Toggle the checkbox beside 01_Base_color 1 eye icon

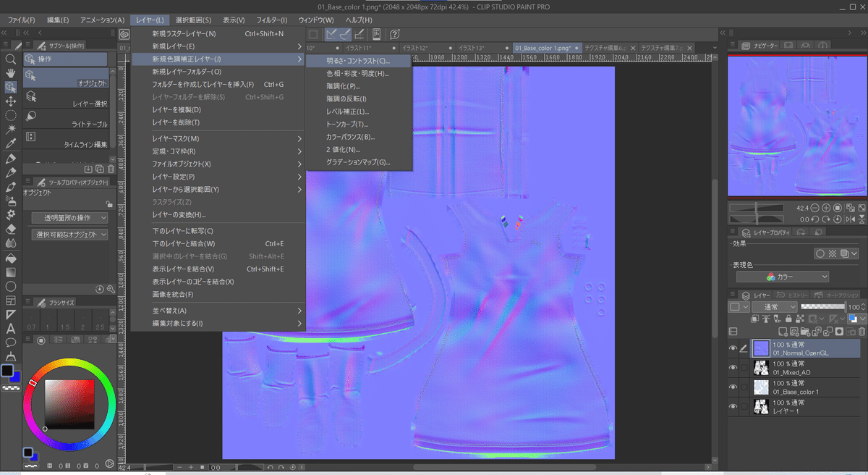(744, 387)
